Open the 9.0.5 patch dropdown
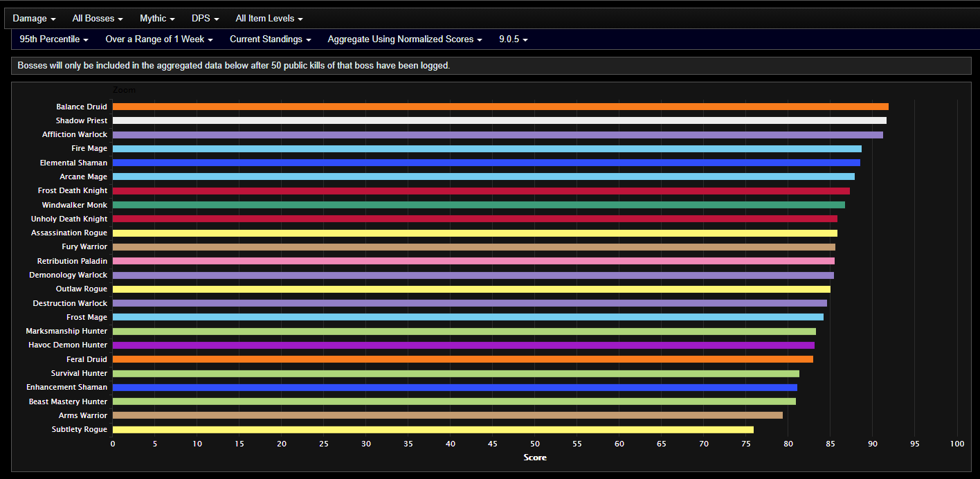The width and height of the screenshot is (980, 479). [x=514, y=39]
